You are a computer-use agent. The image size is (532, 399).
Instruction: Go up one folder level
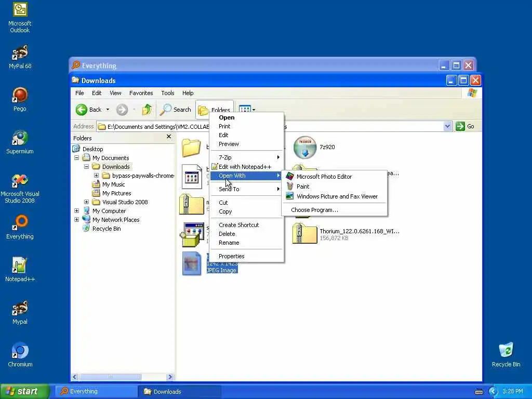point(147,110)
